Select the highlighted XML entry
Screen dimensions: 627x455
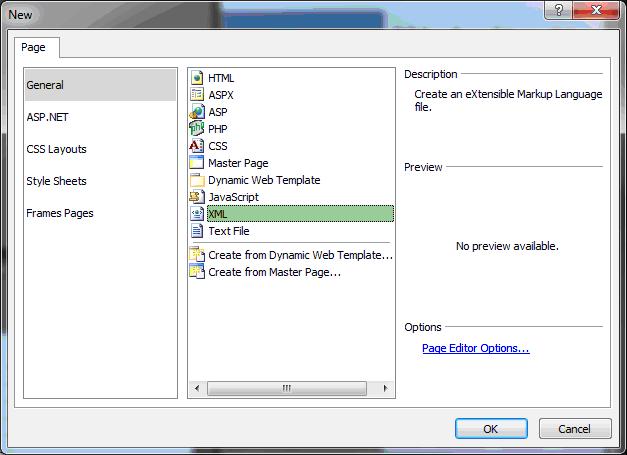point(300,214)
